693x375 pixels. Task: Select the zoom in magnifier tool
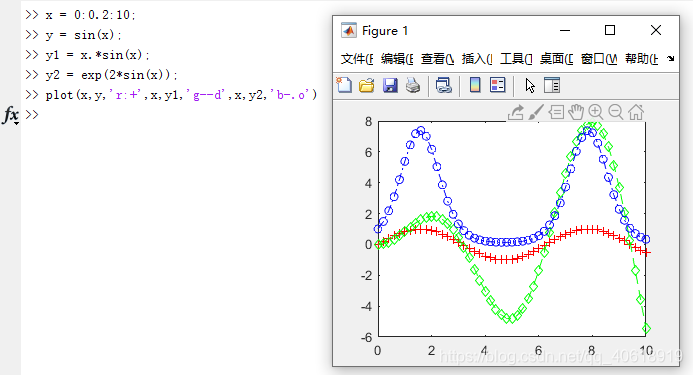[x=596, y=112]
